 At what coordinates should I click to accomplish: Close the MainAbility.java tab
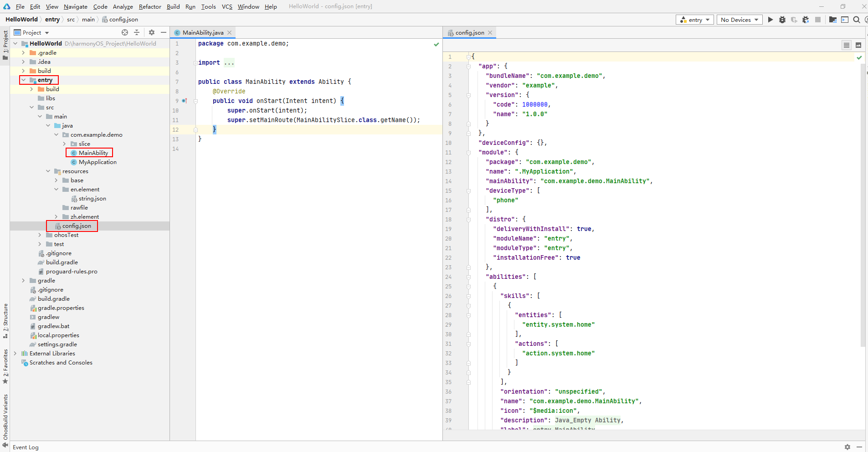(x=230, y=32)
